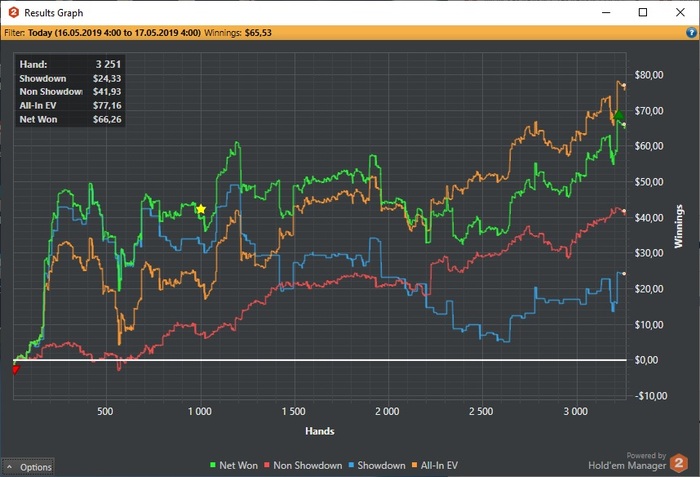
Task: Toggle the Net Won legend entry
Action: point(234,465)
